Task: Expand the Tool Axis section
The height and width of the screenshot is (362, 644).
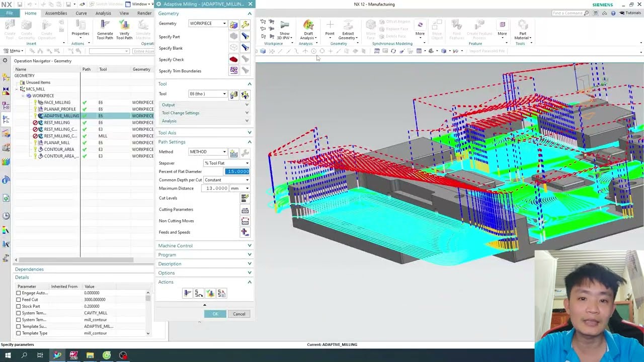Action: [204, 133]
